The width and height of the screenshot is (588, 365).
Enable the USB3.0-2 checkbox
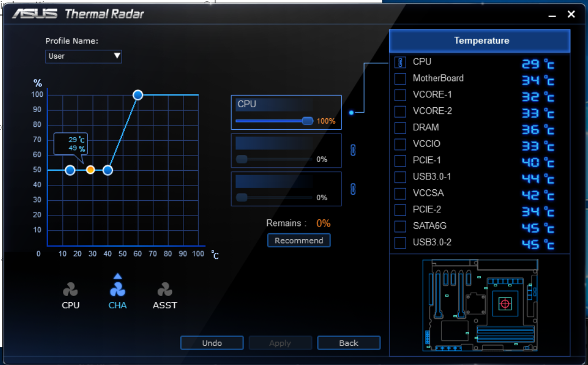pos(400,243)
